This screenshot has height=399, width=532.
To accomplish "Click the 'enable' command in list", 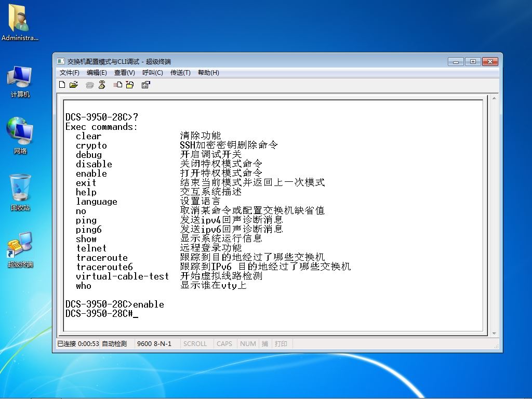I will click(x=91, y=174).
